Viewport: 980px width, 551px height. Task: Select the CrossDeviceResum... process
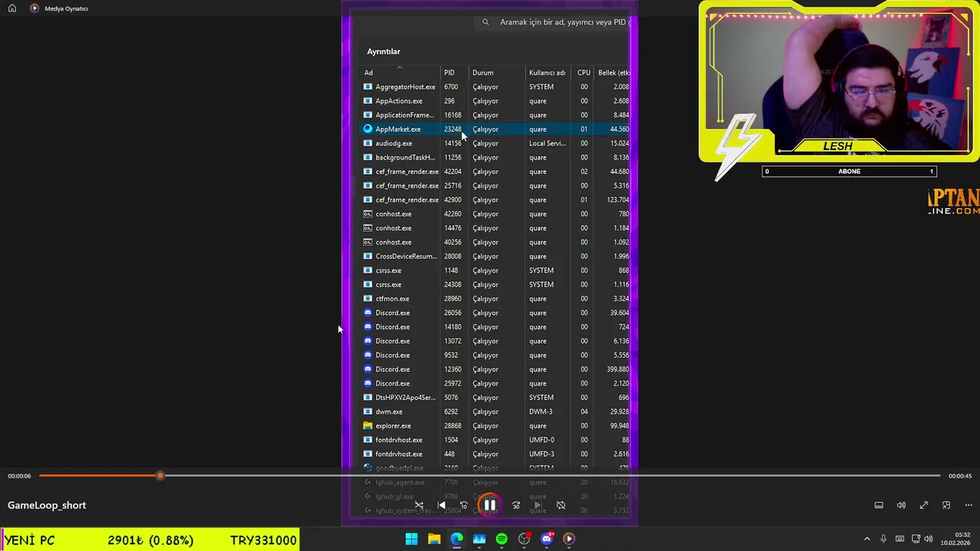(x=495, y=256)
